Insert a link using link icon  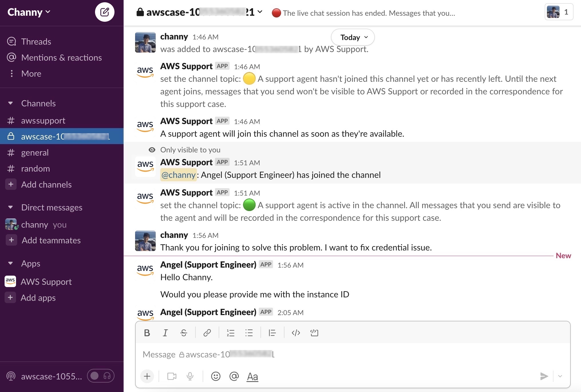coord(207,333)
